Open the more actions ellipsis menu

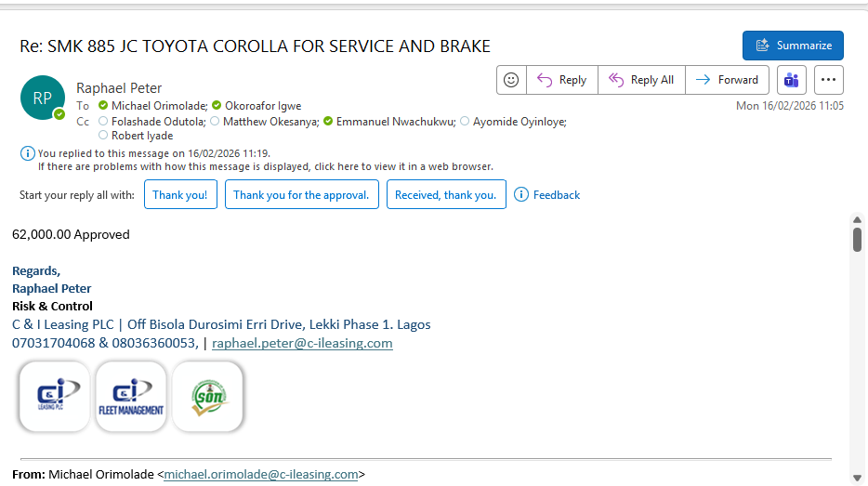tap(829, 80)
